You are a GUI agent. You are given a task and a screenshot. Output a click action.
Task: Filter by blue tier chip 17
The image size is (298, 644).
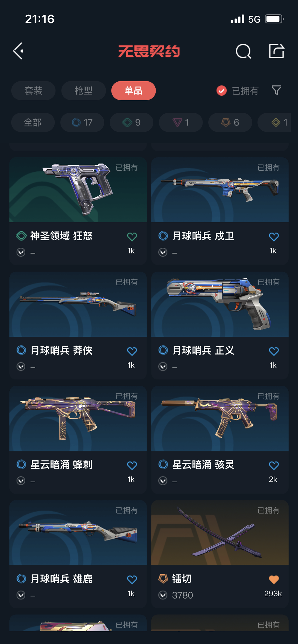(82, 122)
